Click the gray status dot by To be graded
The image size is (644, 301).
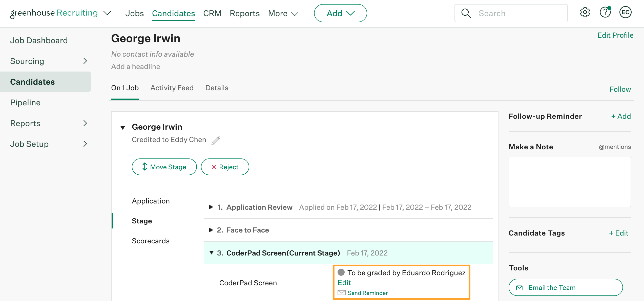(341, 272)
